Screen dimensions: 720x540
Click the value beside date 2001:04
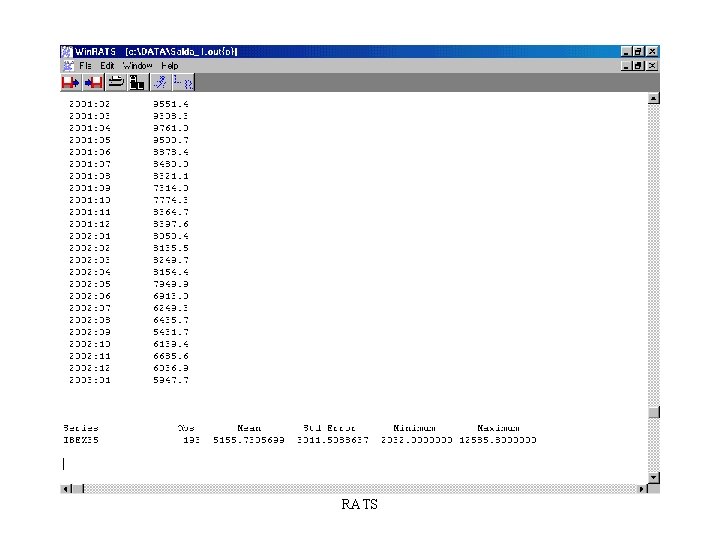click(x=171, y=128)
